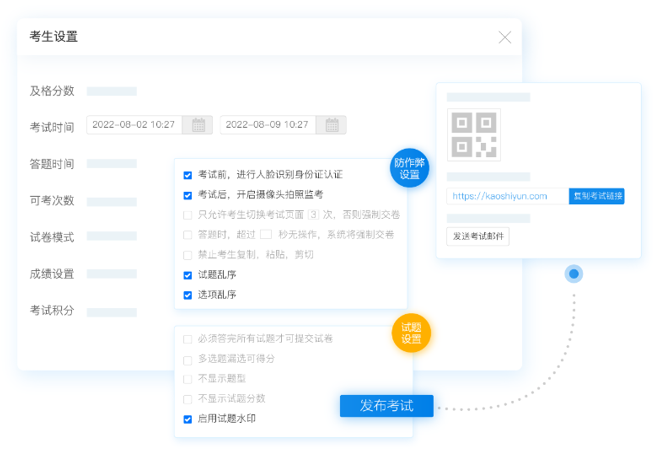Click the blue dot connector marker

pyautogui.click(x=573, y=273)
